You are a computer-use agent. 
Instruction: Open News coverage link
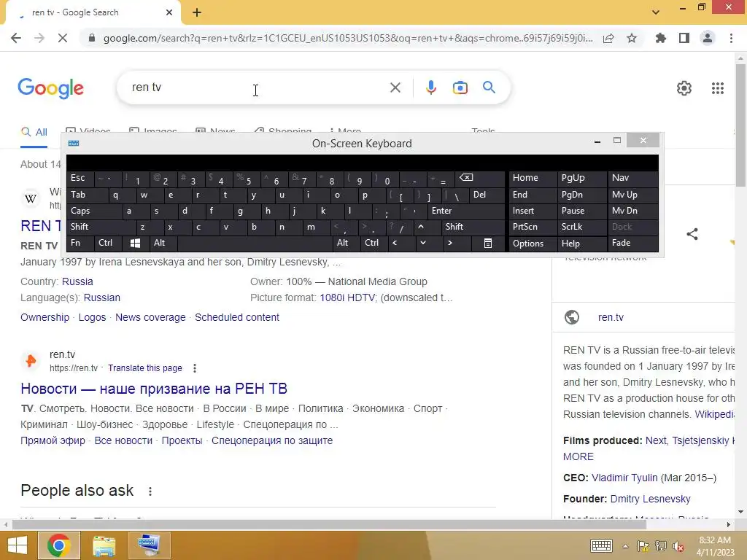150,317
